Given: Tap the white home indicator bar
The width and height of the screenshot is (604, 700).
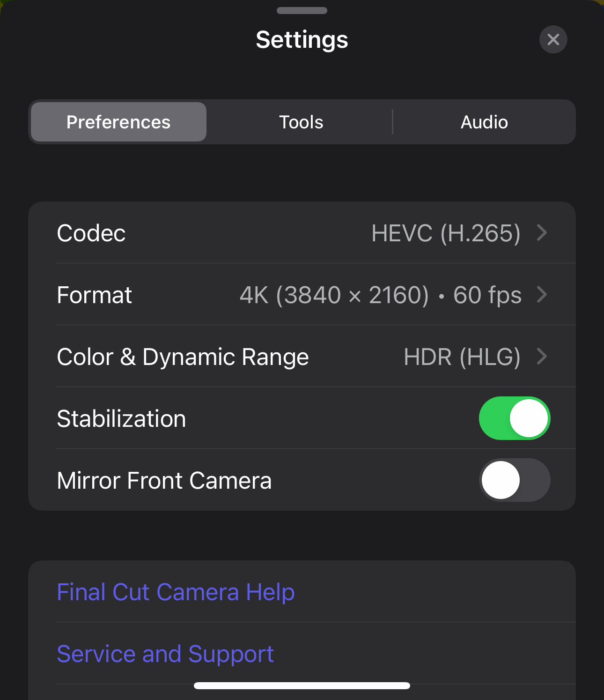Looking at the screenshot, I should (x=302, y=685).
